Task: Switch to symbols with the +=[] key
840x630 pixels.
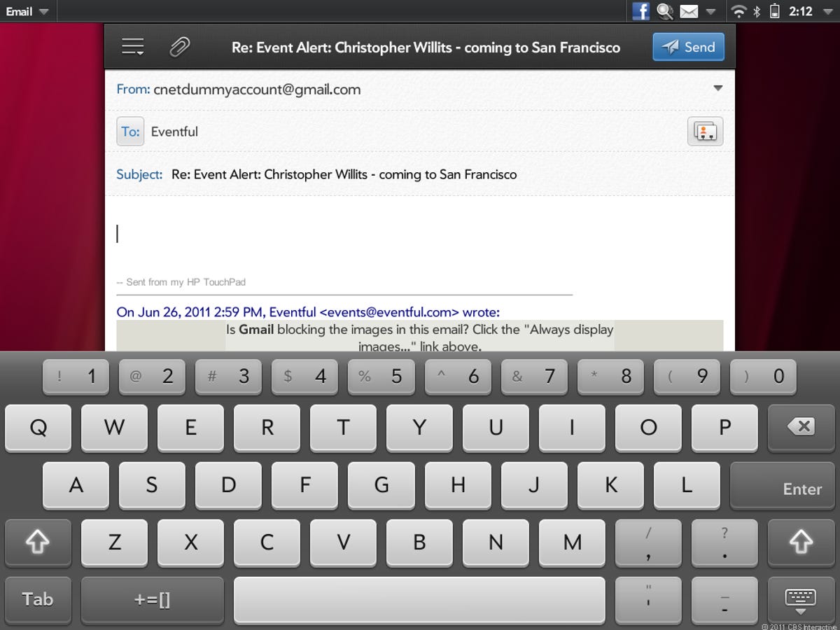Action: pyautogui.click(x=152, y=600)
